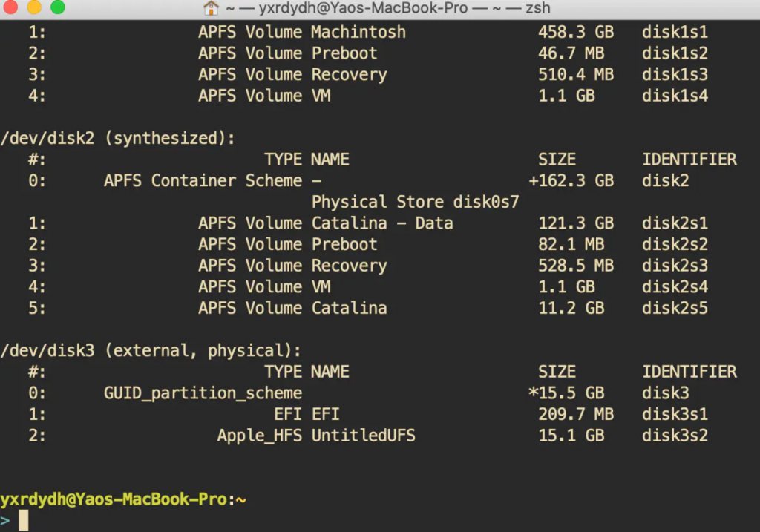Click the home folder icon in title bar
Viewport: 760px width, 532px height.
pos(211,7)
